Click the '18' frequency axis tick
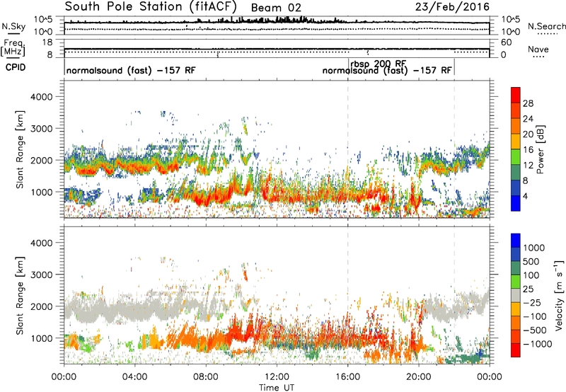 click(x=47, y=42)
